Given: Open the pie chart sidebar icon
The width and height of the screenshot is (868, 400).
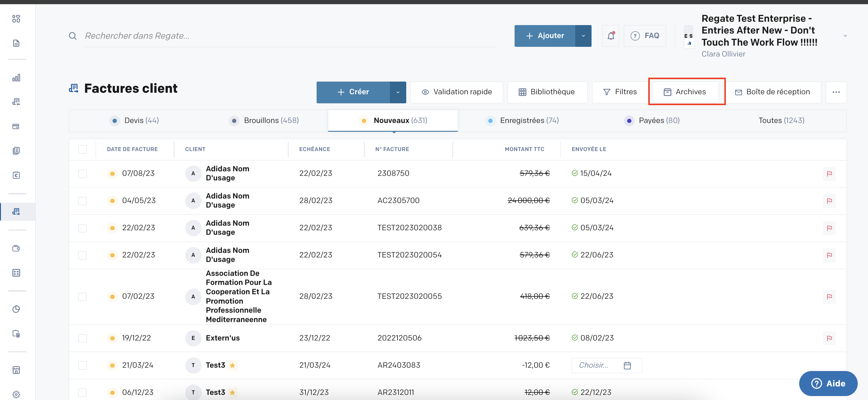Looking at the screenshot, I should 16,309.
